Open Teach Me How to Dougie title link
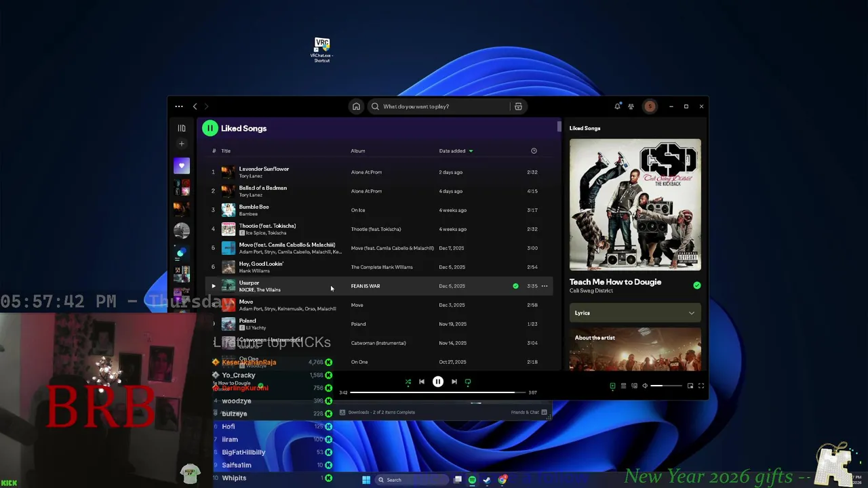The image size is (868, 488). coord(615,282)
